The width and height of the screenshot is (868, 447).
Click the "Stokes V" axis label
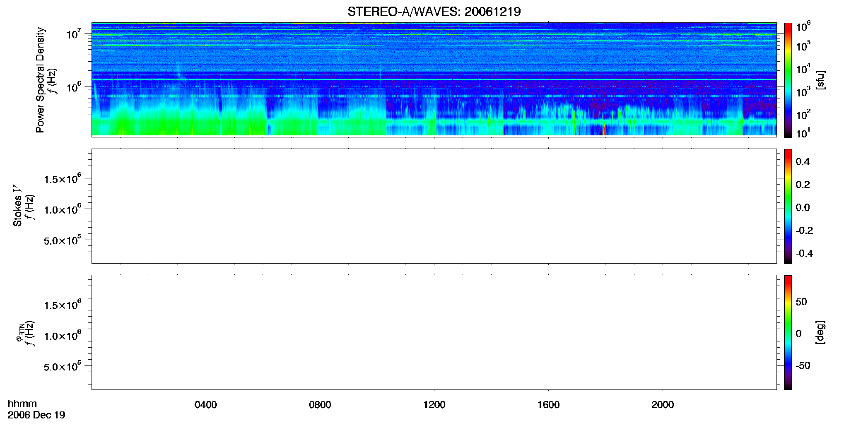pos(17,206)
